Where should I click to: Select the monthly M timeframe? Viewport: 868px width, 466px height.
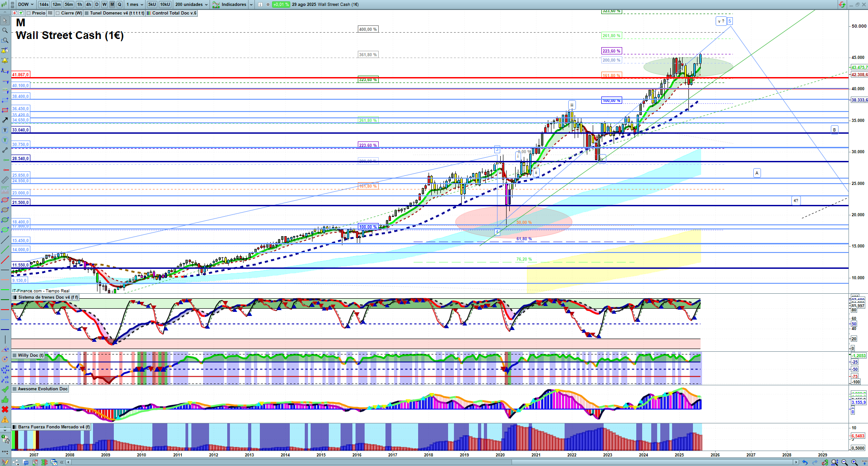click(112, 5)
